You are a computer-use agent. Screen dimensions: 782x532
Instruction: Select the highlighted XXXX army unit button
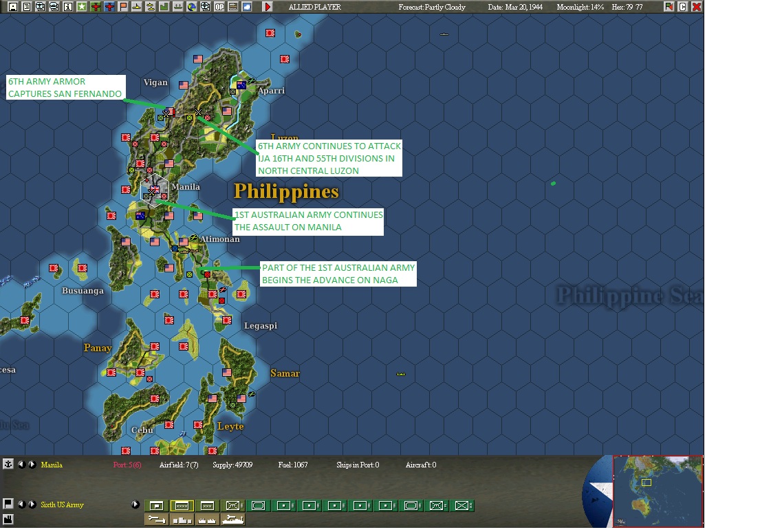coord(182,506)
